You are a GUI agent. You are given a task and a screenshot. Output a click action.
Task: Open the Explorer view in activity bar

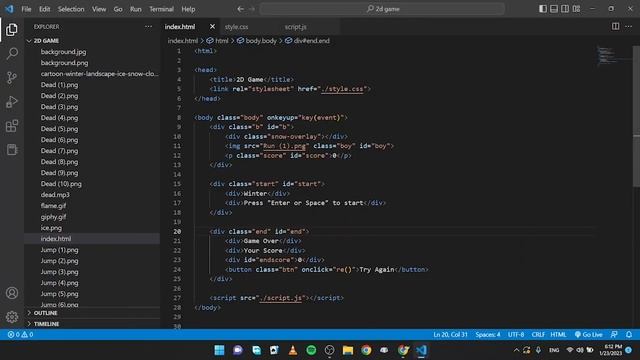12,29
